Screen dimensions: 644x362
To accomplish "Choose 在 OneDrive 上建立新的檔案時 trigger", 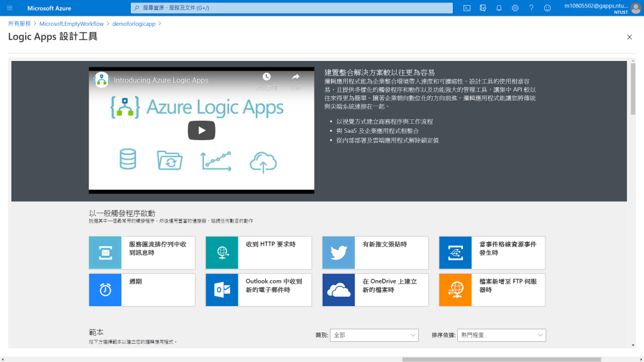I will [x=375, y=290].
